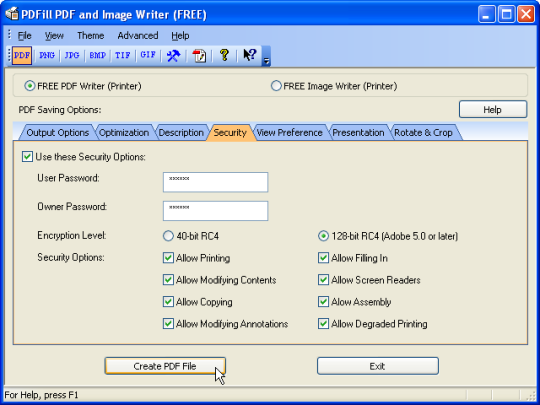
Task: Open the Theme menu
Action: click(91, 35)
